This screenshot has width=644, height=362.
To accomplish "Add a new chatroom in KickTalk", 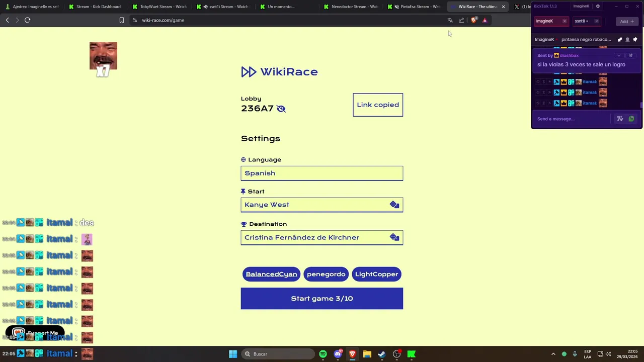I will 627,22.
